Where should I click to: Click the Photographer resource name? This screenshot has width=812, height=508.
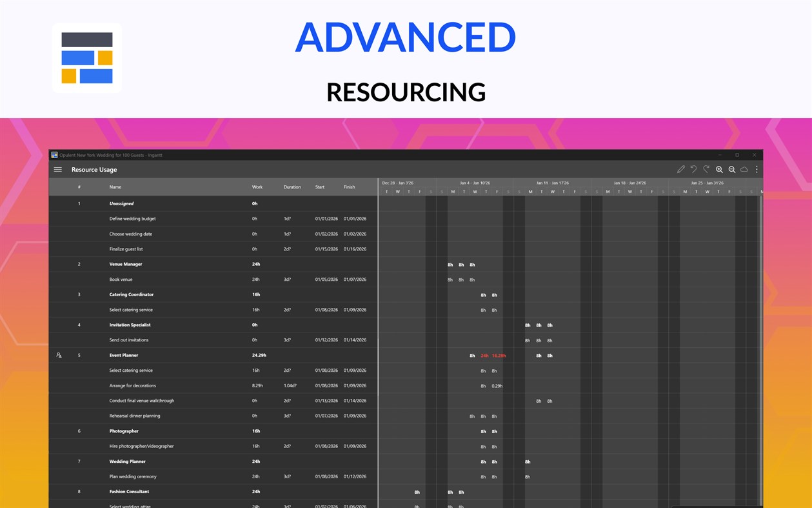pos(124,431)
